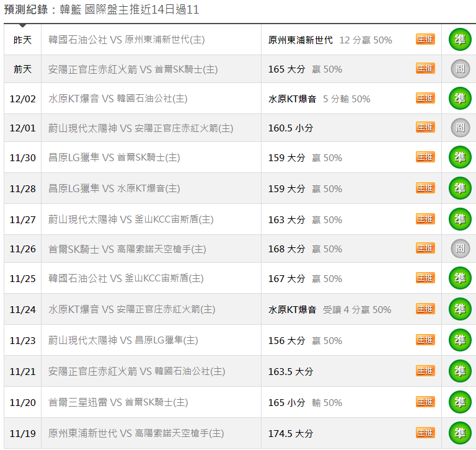Click the green 準 icon in the 12/02 row

[x=460, y=99]
